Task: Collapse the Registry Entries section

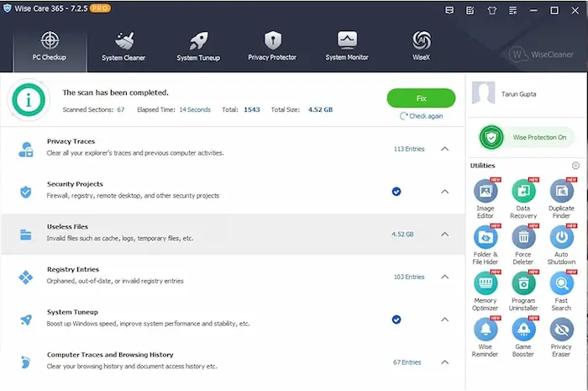Action: click(444, 277)
